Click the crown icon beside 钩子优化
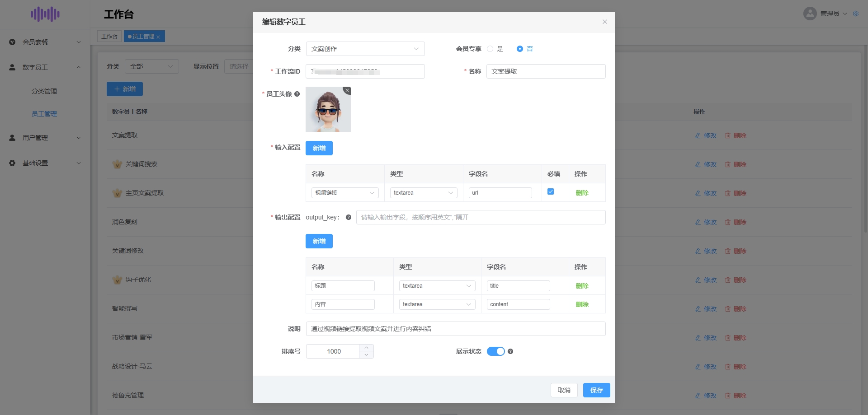 point(117,280)
